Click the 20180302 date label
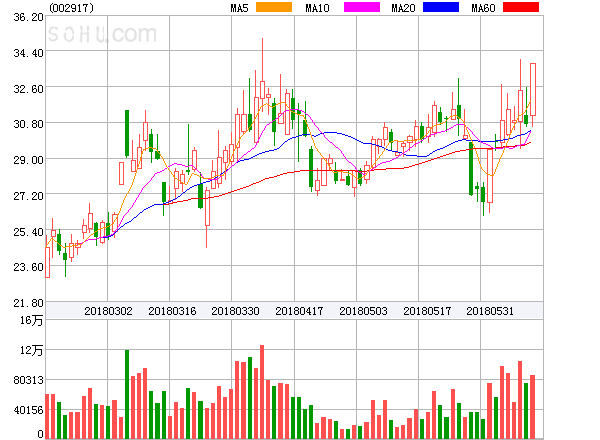The width and height of the screenshot is (600, 440). (x=108, y=311)
